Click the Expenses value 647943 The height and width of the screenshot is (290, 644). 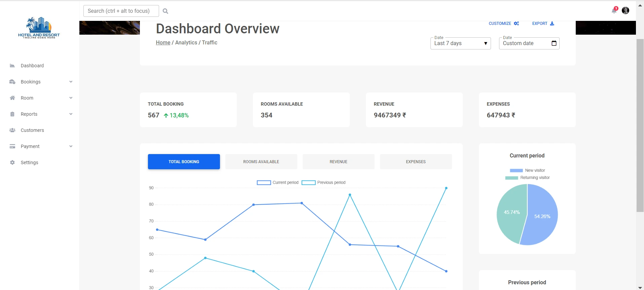pos(501,115)
